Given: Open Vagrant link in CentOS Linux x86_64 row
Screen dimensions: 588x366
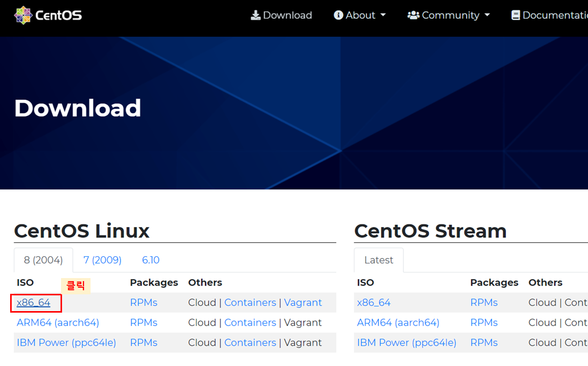Looking at the screenshot, I should click(303, 302).
